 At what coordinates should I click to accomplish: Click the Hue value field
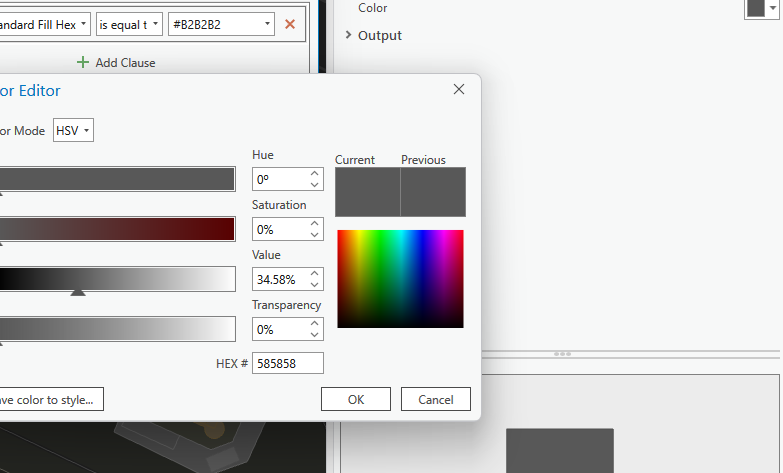pyautogui.click(x=279, y=179)
